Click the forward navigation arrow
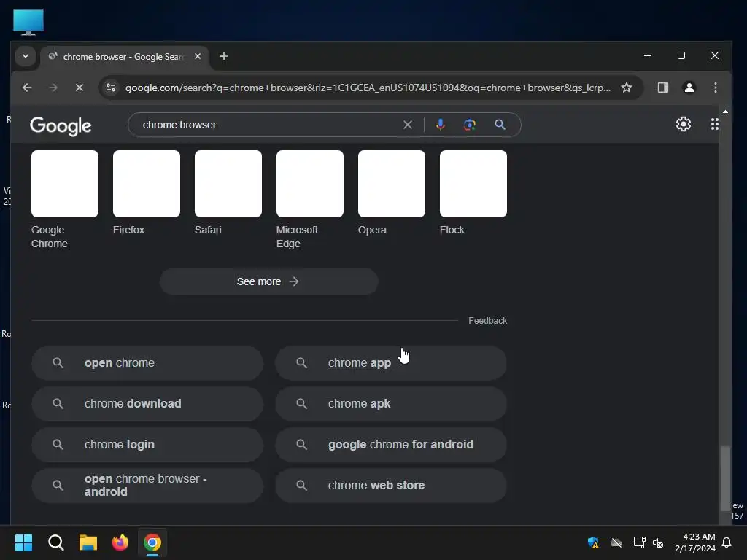 53,87
